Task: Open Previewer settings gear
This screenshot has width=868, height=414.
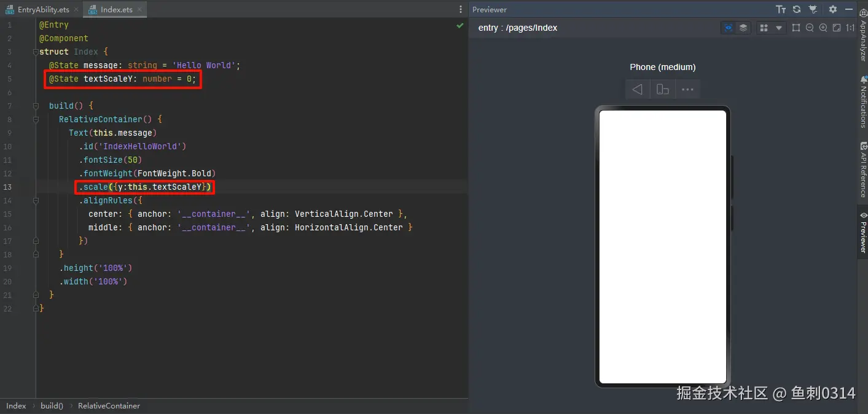Action: 833,10
